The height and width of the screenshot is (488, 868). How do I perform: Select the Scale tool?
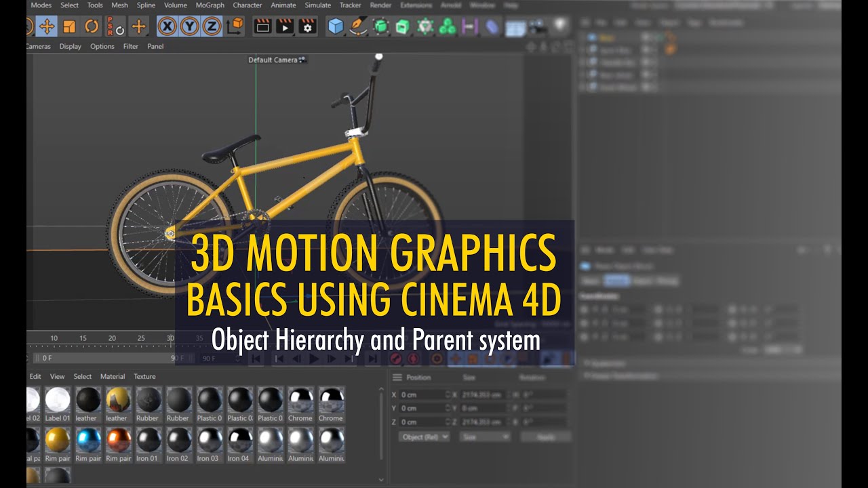[69, 26]
